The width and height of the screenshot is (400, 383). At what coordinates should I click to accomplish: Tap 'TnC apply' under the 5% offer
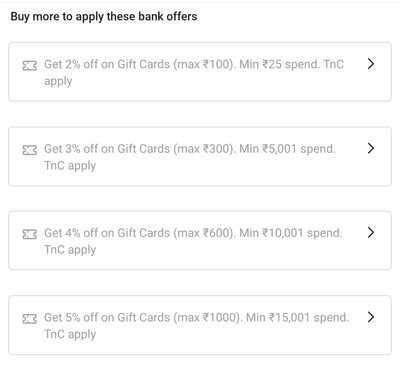70,334
